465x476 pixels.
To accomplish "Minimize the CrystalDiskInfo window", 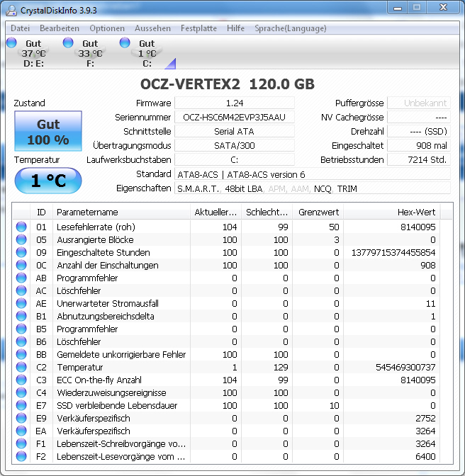I will [398, 8].
